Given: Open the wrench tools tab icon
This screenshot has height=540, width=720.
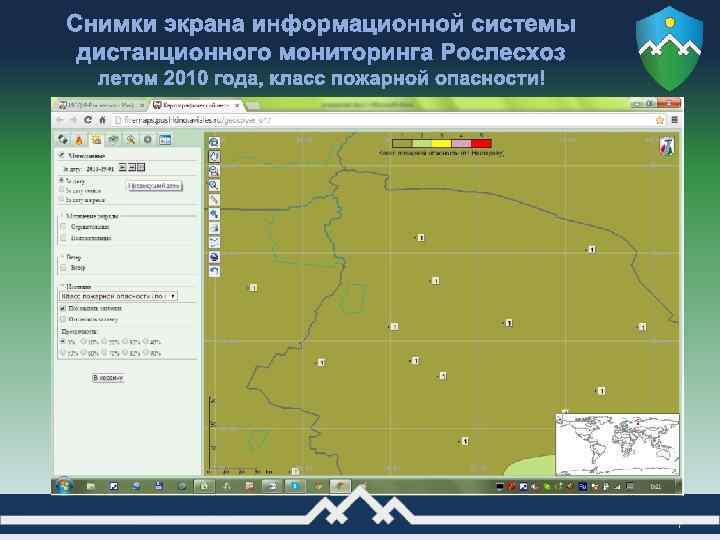Looking at the screenshot, I should [131, 140].
